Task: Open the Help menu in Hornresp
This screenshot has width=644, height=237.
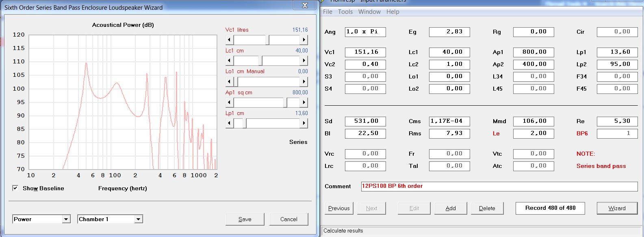Action: 392,12
